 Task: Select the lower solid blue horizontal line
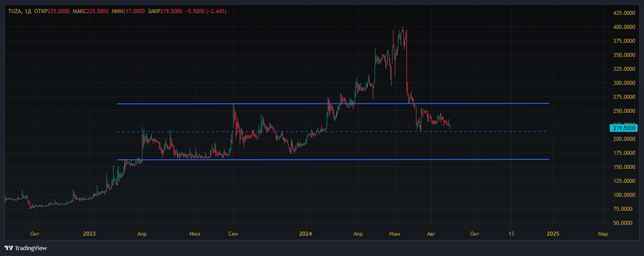point(333,159)
